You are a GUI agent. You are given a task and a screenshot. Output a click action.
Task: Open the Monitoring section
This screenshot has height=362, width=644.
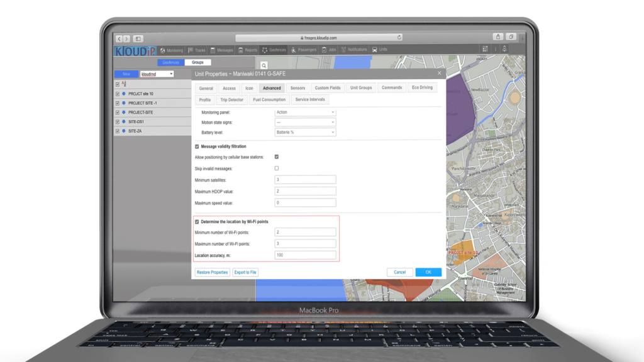point(172,50)
